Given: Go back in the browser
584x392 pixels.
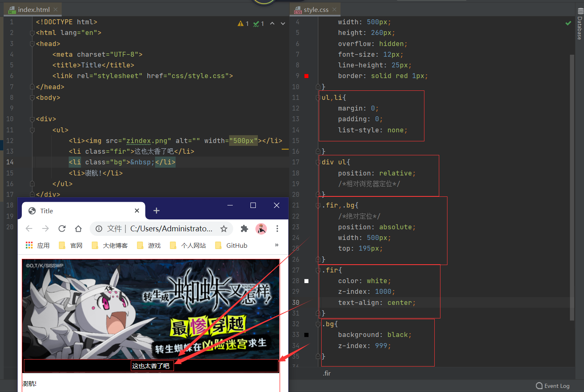Looking at the screenshot, I should pos(29,229).
